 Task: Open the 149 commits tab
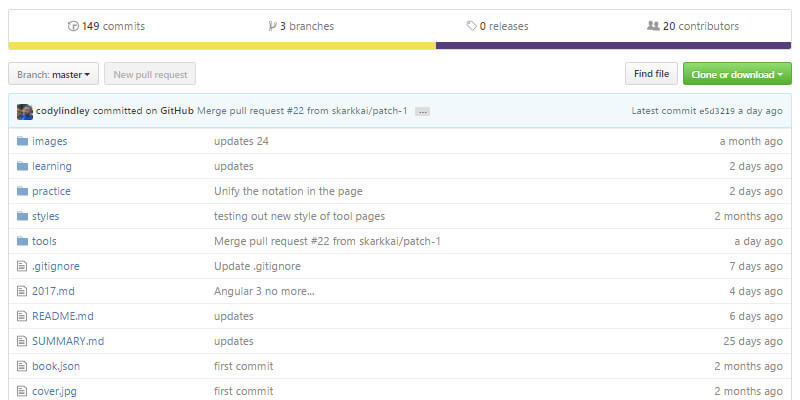pyautogui.click(x=104, y=26)
